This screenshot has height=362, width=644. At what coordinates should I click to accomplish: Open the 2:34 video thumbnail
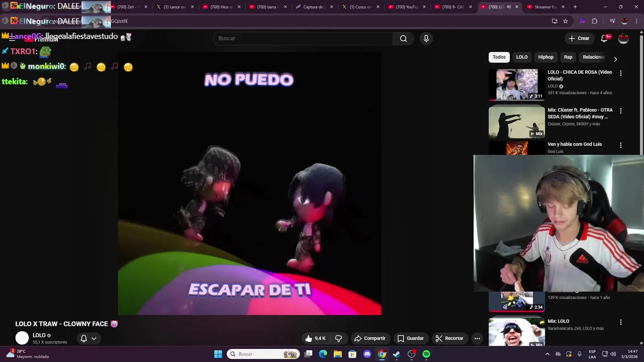pos(517,301)
